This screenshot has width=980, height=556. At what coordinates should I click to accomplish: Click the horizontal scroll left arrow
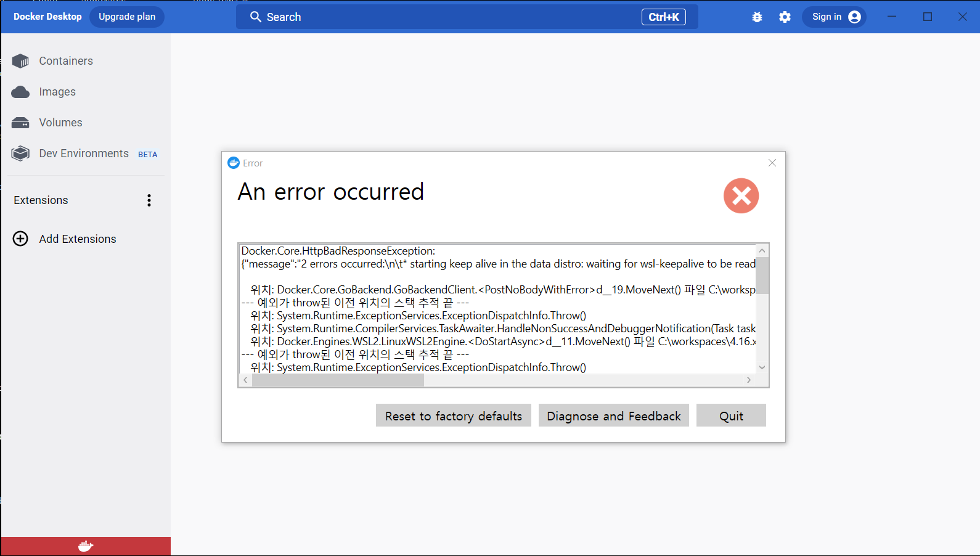tap(245, 380)
